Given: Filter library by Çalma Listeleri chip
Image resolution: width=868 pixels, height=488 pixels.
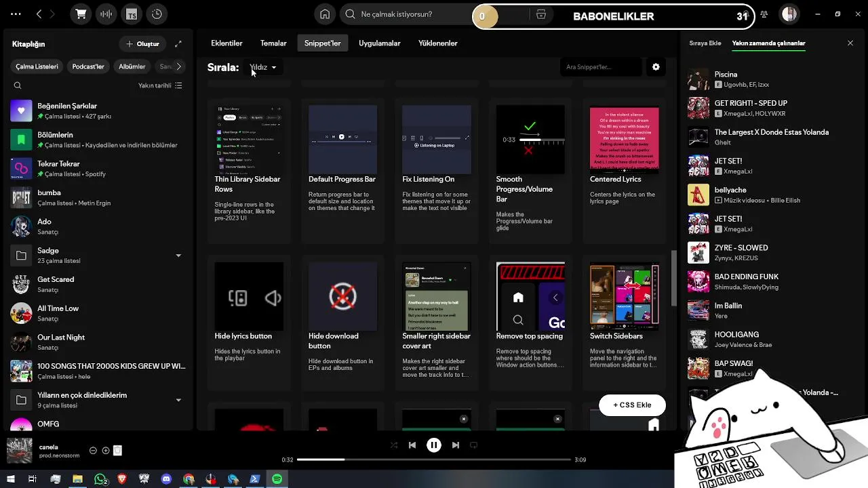Looking at the screenshot, I should (37, 66).
